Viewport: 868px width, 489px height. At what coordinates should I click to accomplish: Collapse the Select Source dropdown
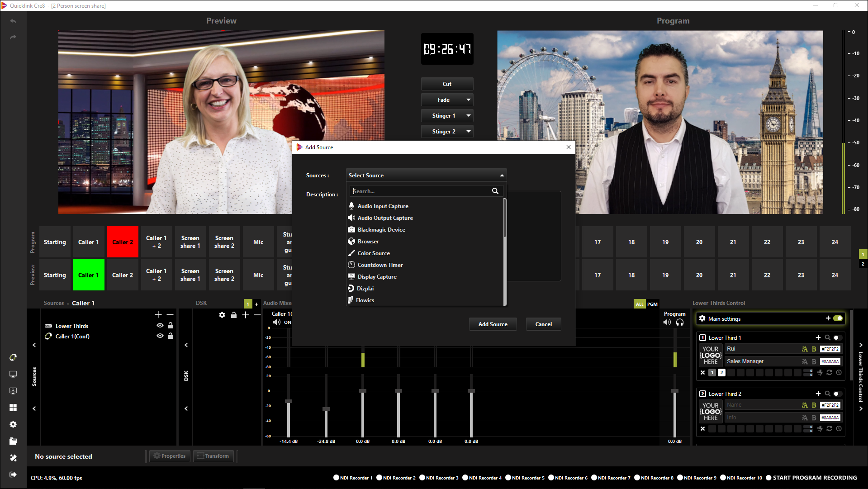(502, 176)
